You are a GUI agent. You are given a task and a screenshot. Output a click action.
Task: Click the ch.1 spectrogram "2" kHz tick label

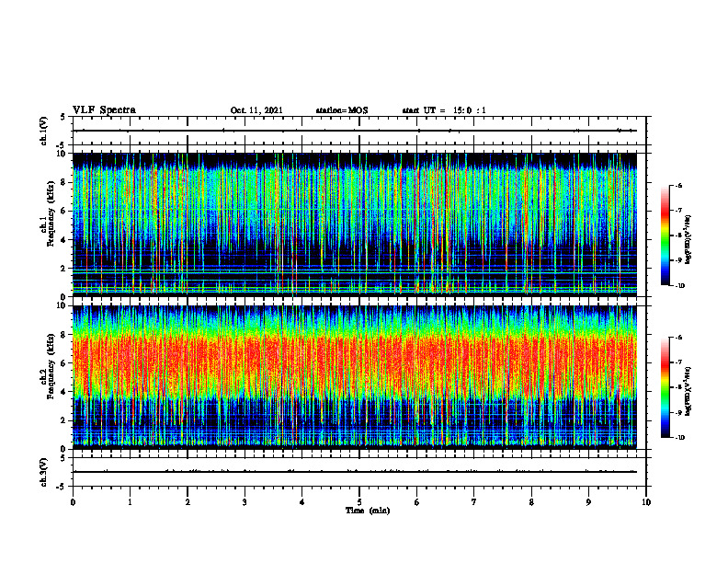[x=63, y=268]
